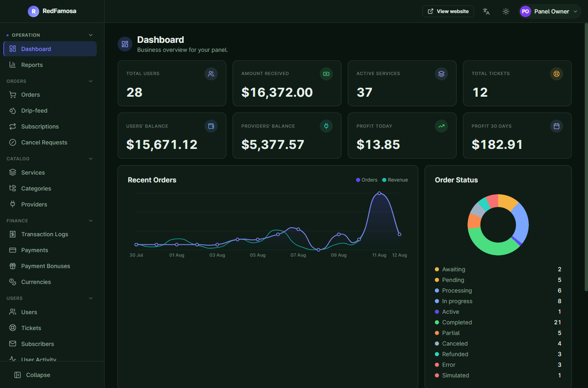Open Services in the sidebar

50,173
